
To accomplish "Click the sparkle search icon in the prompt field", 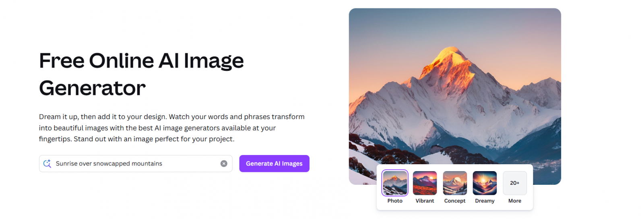I will pos(47,163).
